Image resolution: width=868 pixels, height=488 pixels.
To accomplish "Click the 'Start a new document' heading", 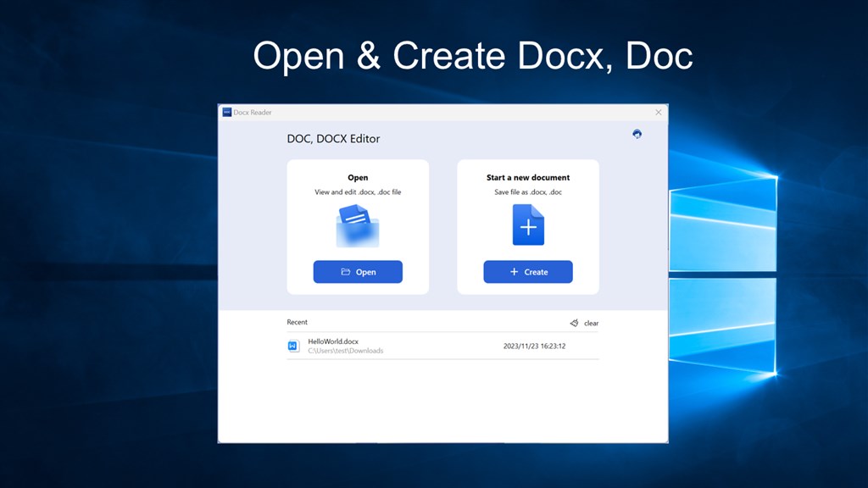I will (x=528, y=178).
